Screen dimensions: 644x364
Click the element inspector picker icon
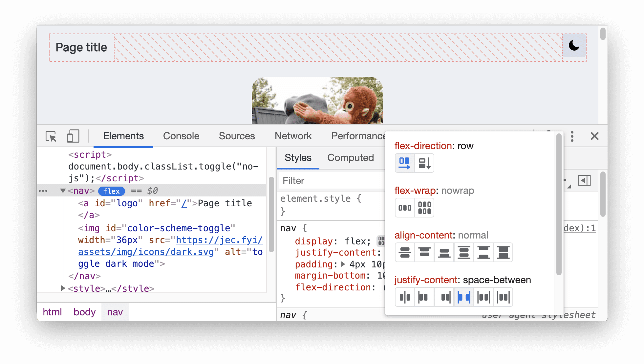[x=50, y=136]
